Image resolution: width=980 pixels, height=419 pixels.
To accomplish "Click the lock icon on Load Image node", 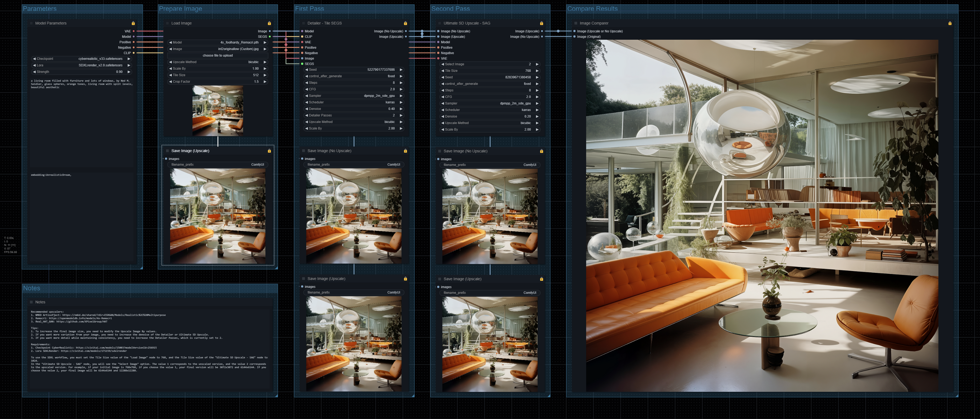I will 269,23.
